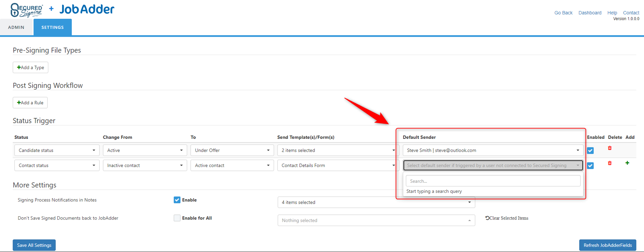
Task: Delete the Contact status trigger row
Action: 610,163
